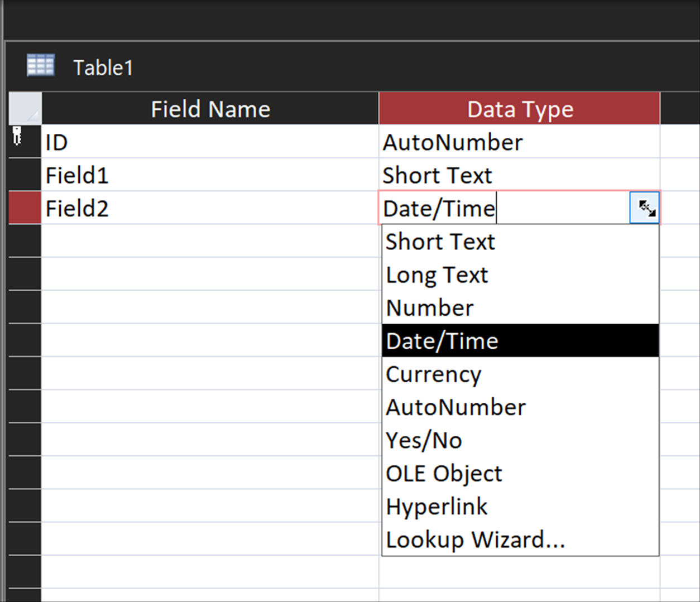Click the Table1 datasheet icon
The width and height of the screenshot is (700, 602).
pyautogui.click(x=41, y=66)
